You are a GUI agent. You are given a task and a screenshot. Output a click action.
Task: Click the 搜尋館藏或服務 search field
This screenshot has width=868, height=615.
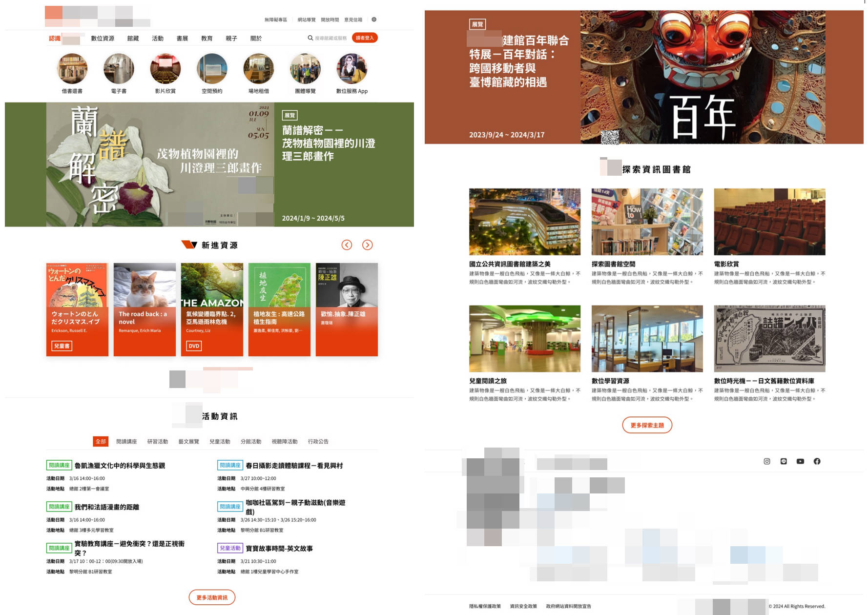331,38
